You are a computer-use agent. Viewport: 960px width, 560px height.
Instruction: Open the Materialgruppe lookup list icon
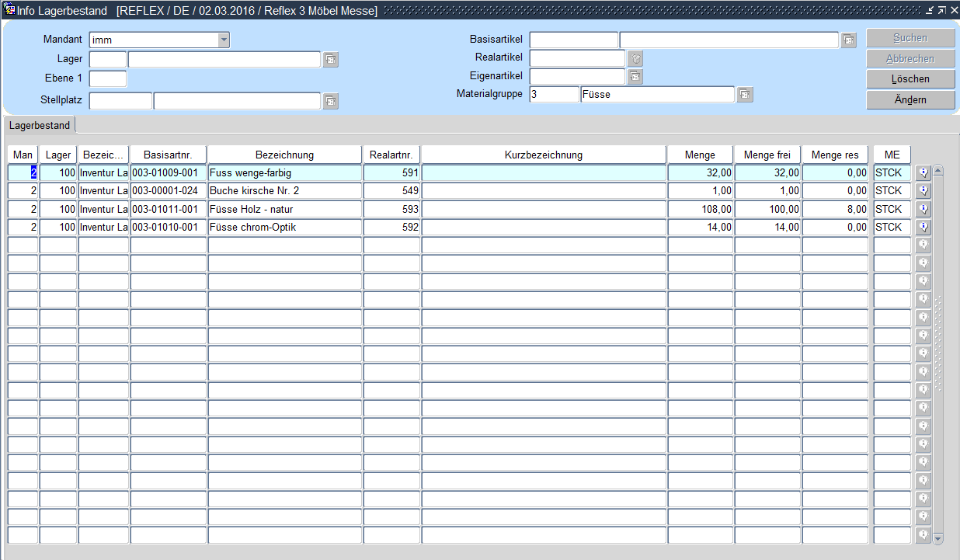pos(745,95)
